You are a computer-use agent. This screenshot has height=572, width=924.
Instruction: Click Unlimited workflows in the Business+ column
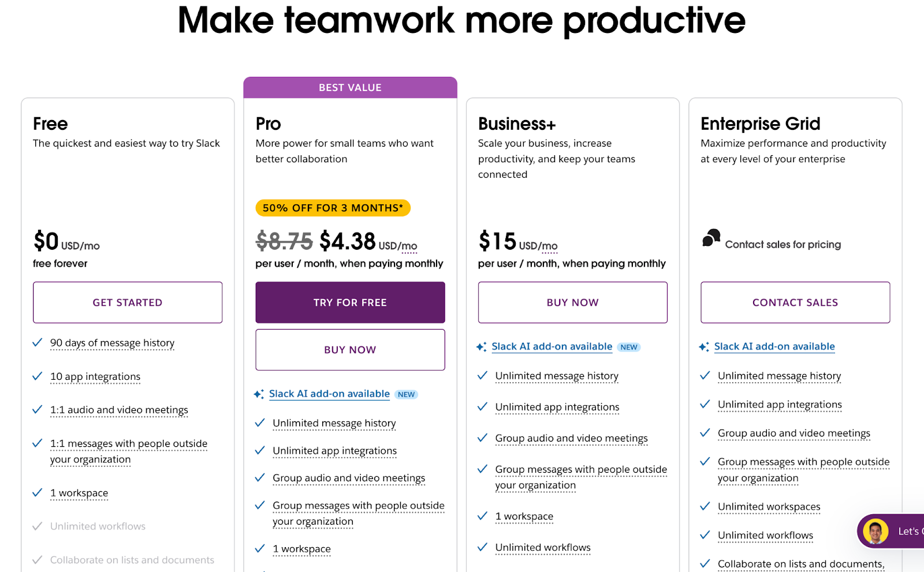point(543,547)
